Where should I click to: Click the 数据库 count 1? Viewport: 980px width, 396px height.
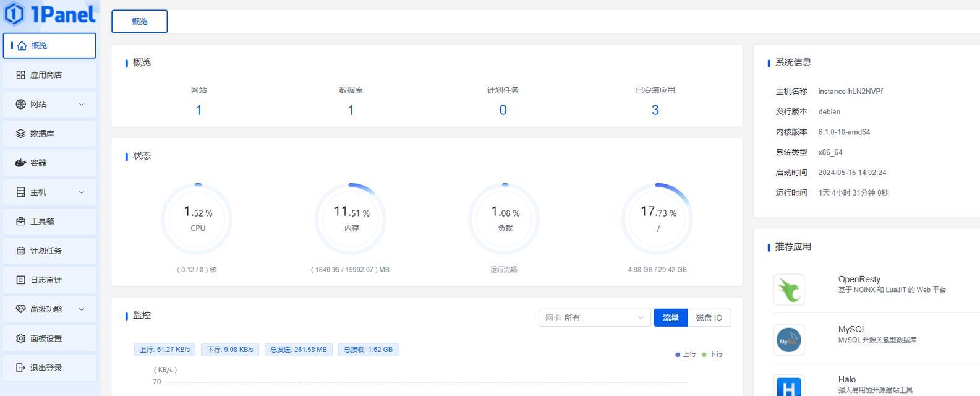point(351,110)
